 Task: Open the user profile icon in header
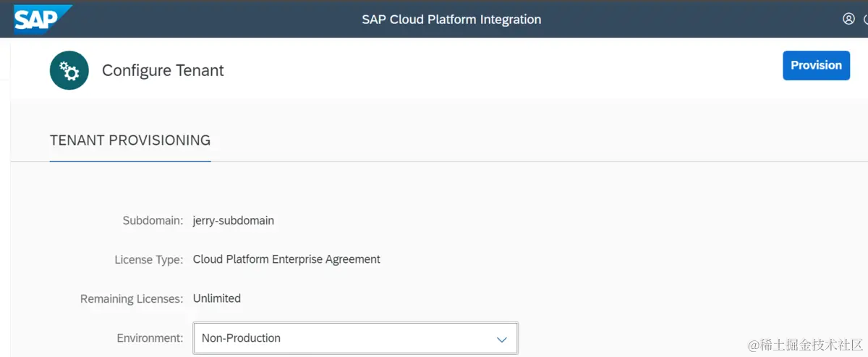(x=848, y=19)
